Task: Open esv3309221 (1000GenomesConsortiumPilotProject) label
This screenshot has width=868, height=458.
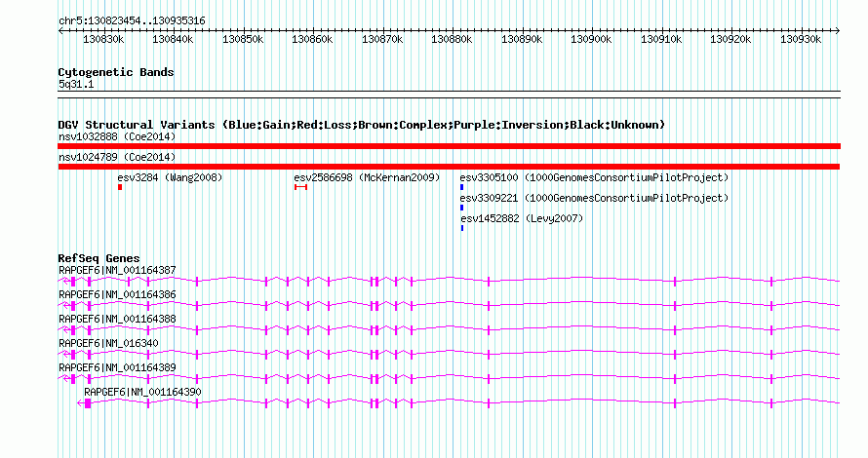Action: click(x=595, y=198)
